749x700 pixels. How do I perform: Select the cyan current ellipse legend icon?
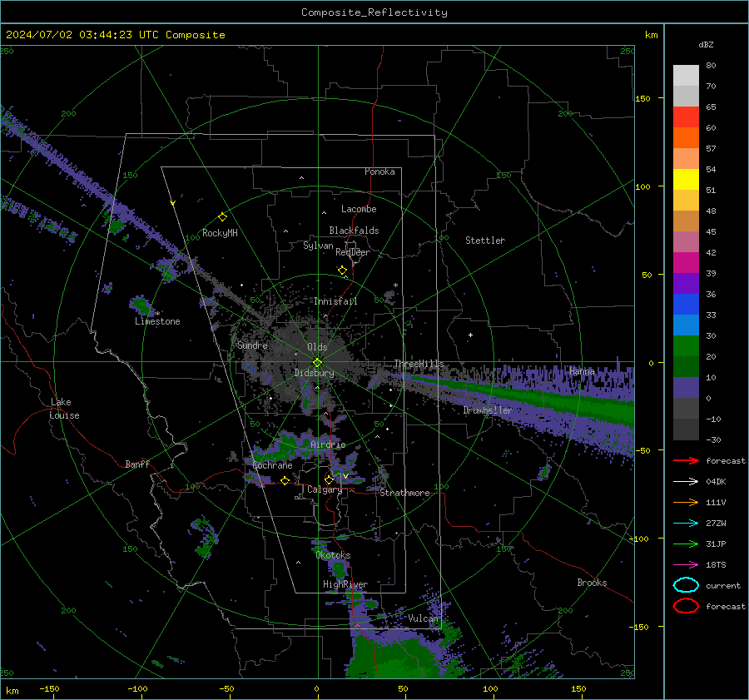pos(686,585)
